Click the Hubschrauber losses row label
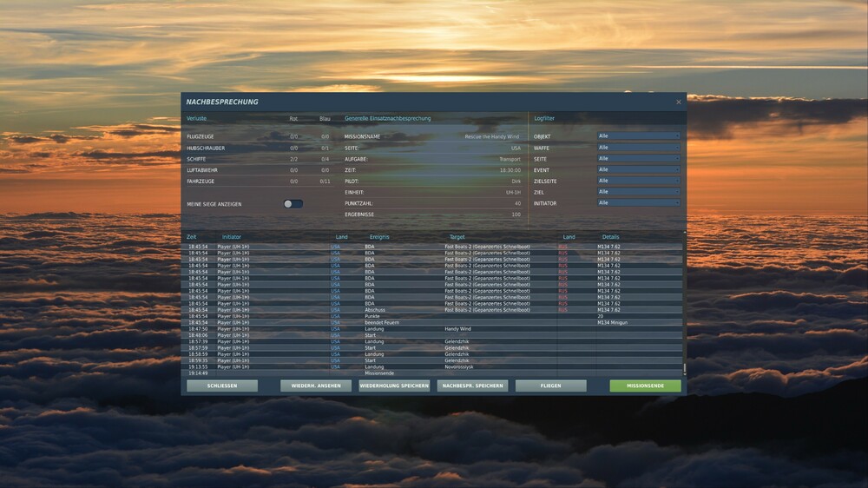The image size is (868, 488). coord(206,148)
